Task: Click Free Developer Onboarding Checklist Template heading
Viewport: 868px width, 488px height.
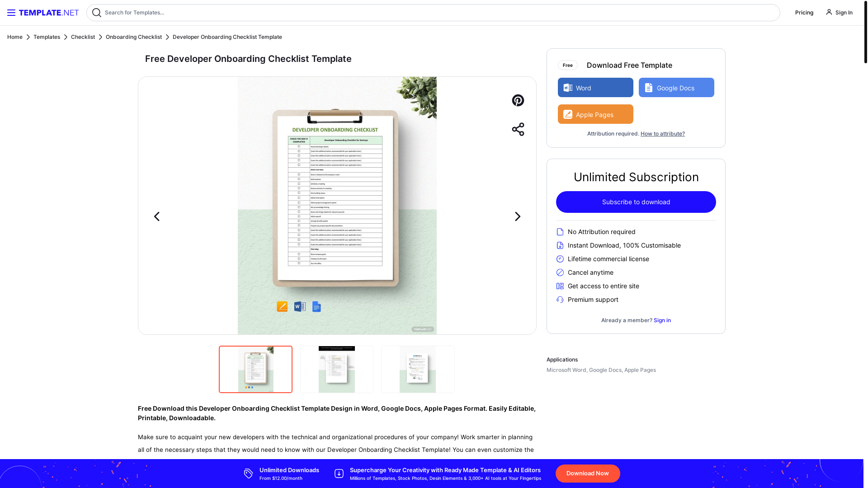Action: (x=248, y=59)
